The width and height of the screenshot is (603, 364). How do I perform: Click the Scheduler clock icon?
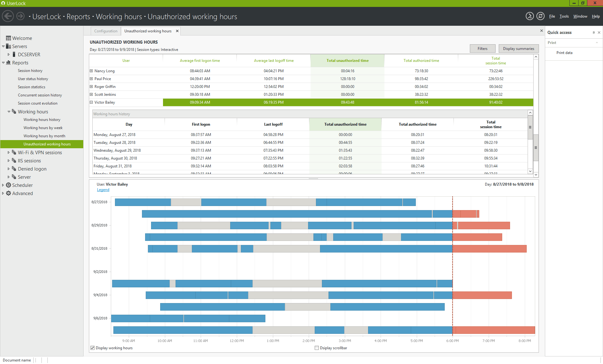8,185
